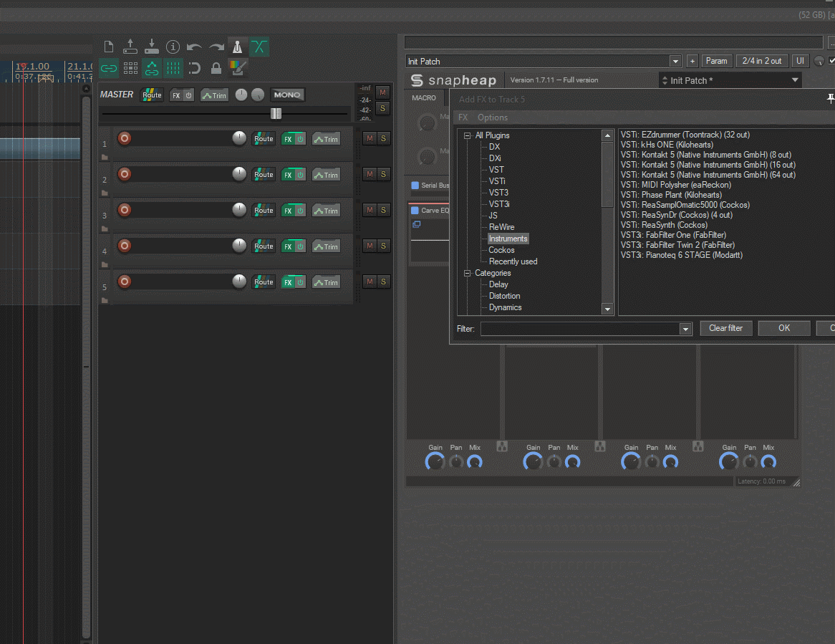The height and width of the screenshot is (644, 835).
Task: Open the master track Route button
Action: [152, 95]
